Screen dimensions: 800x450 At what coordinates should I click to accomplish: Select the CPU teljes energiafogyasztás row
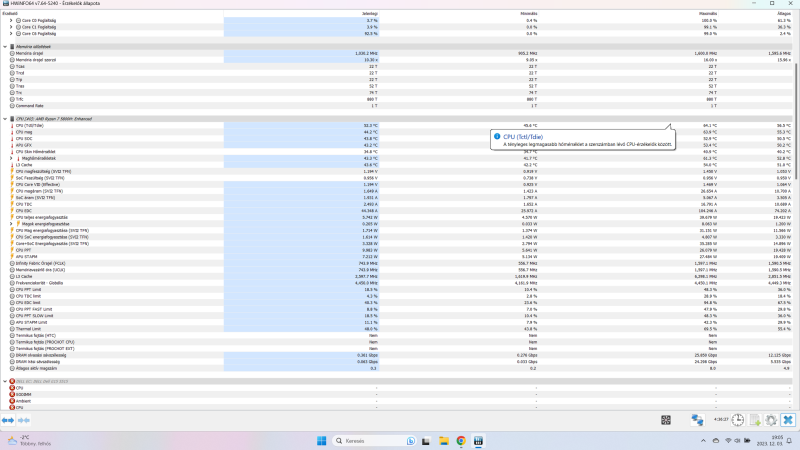[x=397, y=217]
